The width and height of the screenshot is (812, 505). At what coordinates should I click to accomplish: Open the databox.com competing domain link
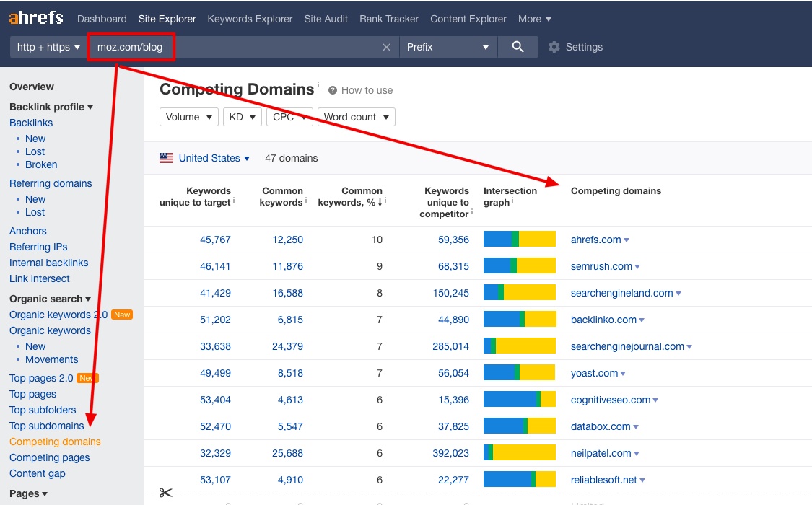click(601, 427)
